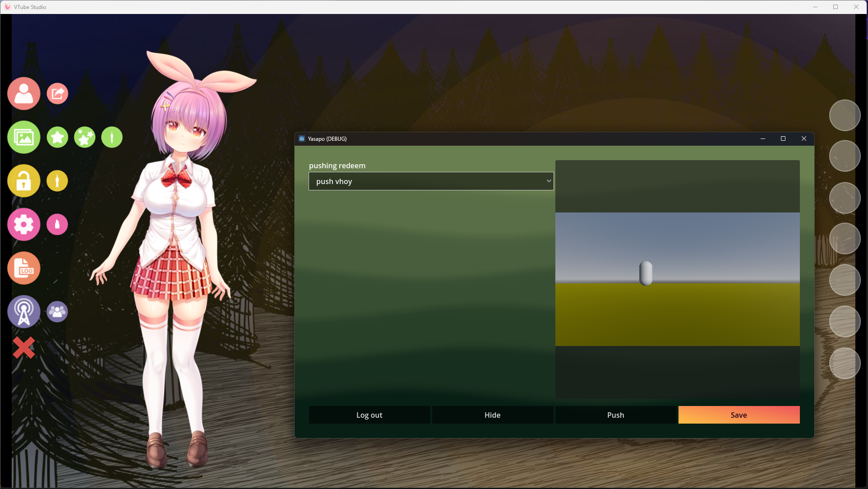Open the model selection person icon
This screenshot has height=489, width=868.
click(23, 93)
